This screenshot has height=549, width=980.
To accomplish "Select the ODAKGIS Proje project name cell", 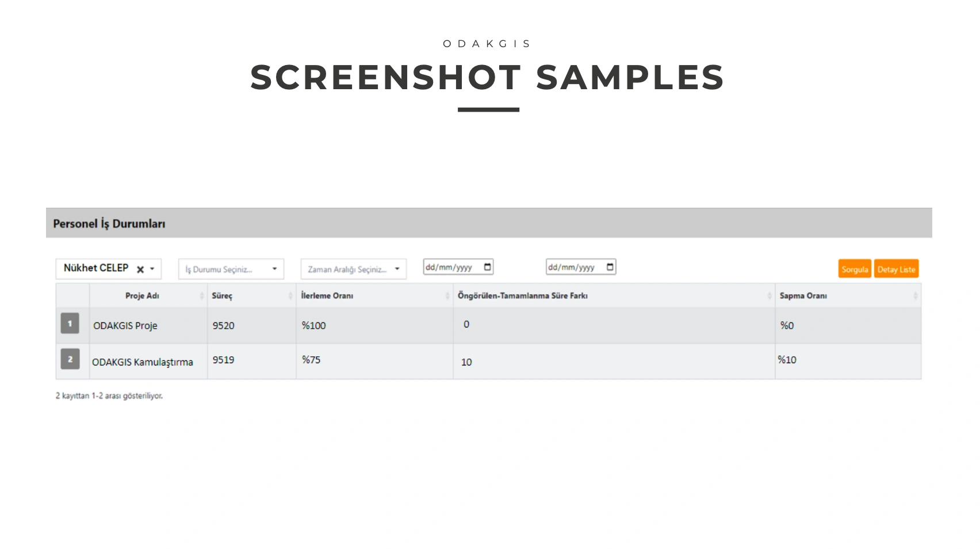I will [125, 326].
